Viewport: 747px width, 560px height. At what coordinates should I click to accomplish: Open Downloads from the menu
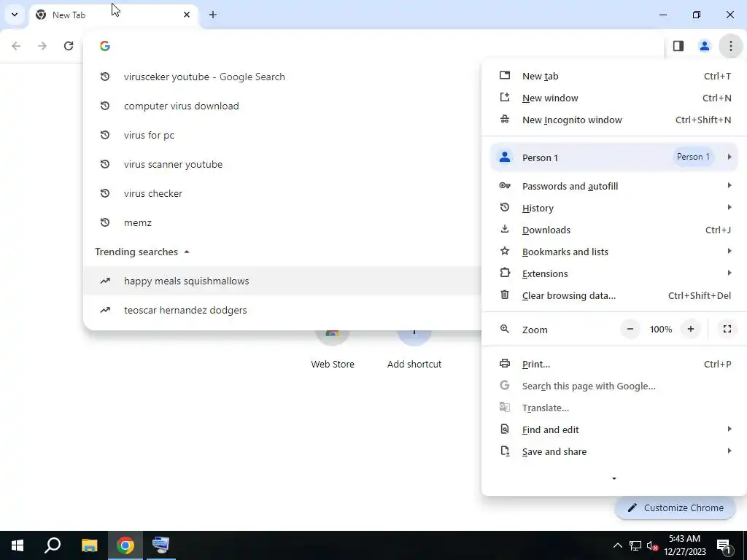click(x=614, y=230)
